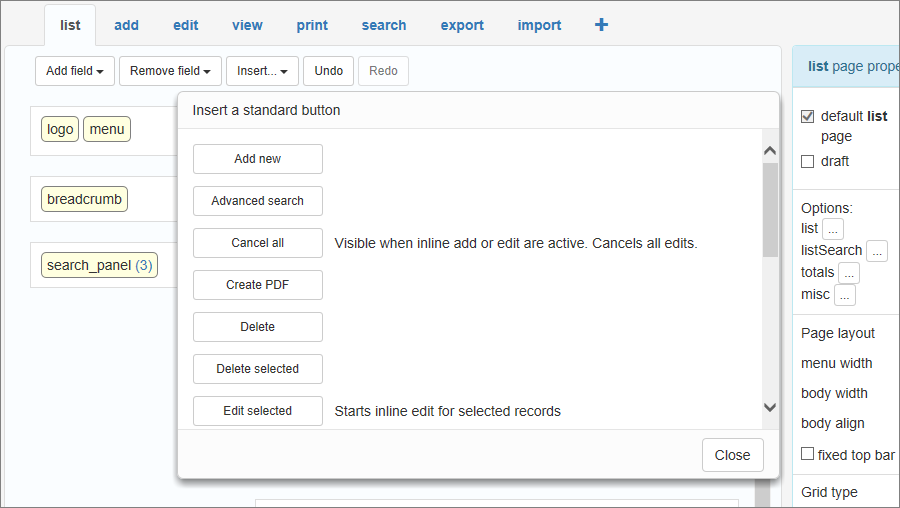Enable the fixed top bar checkbox
This screenshot has width=900, height=508.
pos(808,455)
